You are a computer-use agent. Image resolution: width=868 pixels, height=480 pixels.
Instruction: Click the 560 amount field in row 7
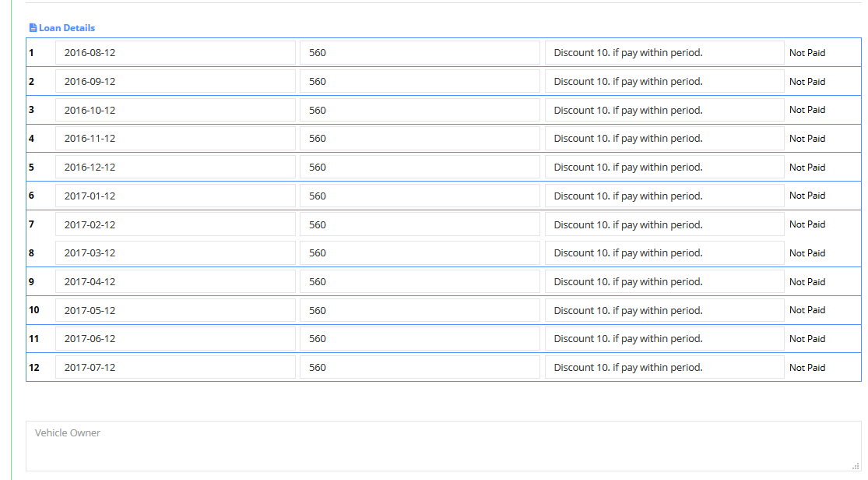420,224
